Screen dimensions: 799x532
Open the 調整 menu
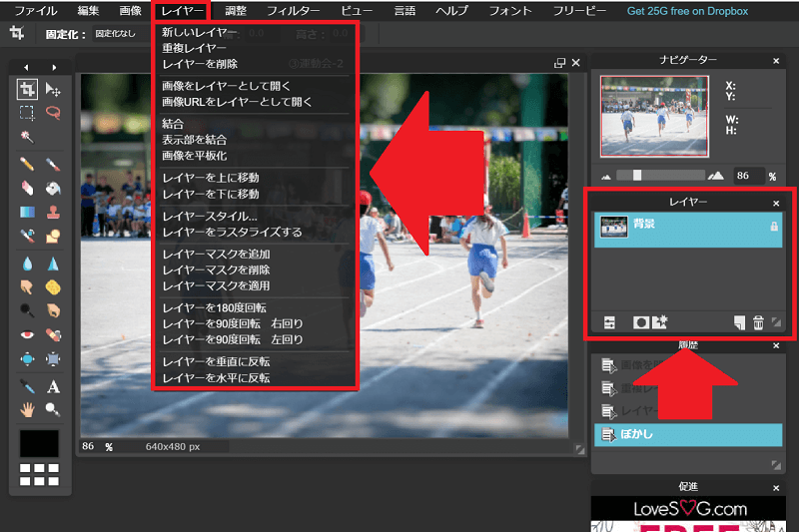pos(236,11)
